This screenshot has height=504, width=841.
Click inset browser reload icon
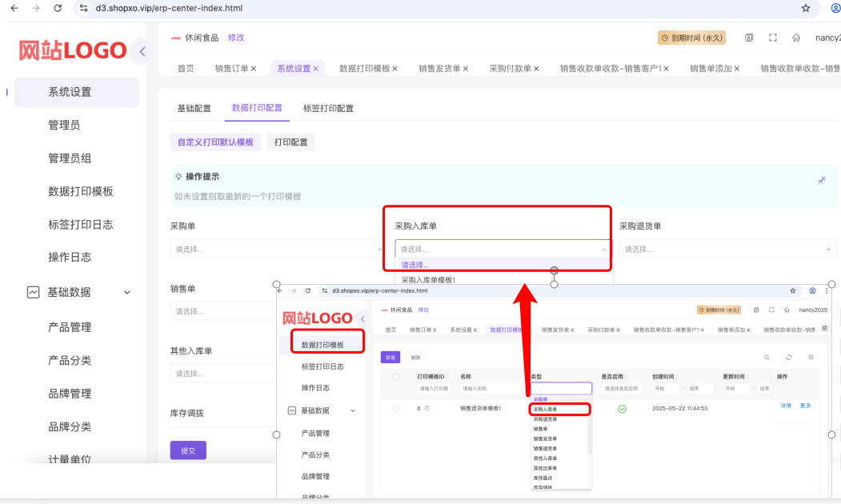pyautogui.click(x=308, y=290)
